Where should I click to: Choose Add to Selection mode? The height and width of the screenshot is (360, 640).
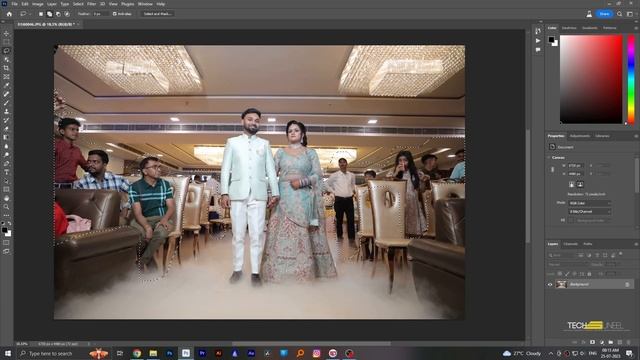tap(49, 14)
